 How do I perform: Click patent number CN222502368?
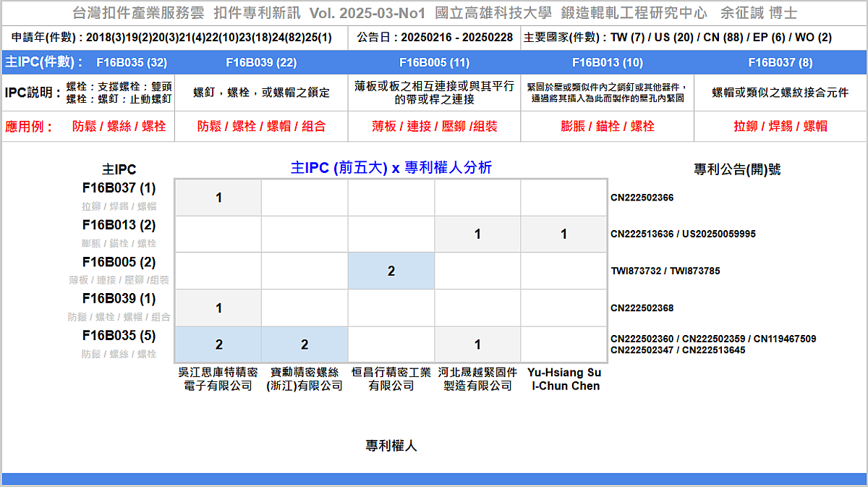(x=642, y=308)
